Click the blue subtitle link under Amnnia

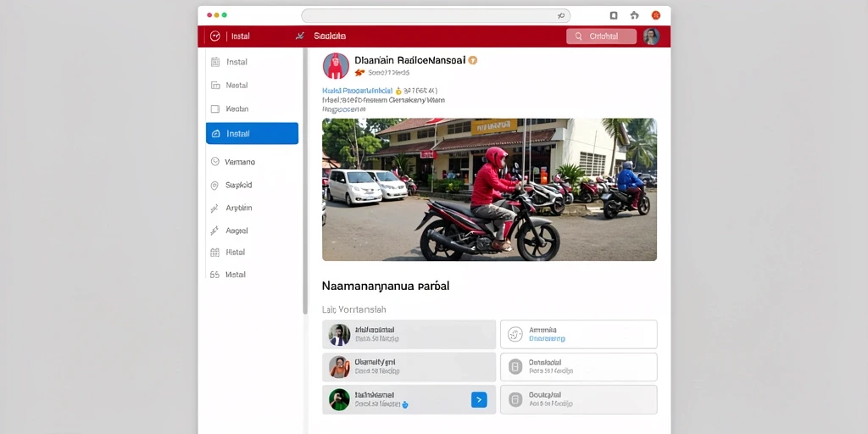pos(547,339)
